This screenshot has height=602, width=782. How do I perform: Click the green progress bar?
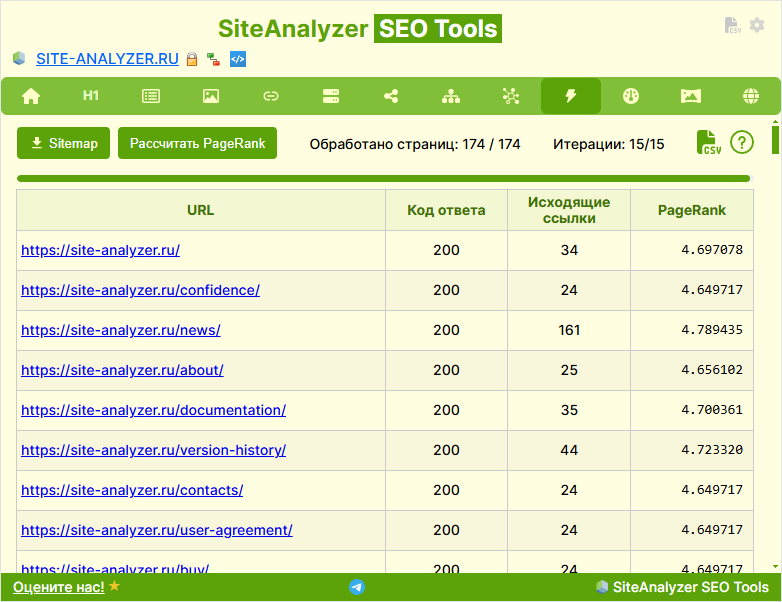click(x=383, y=179)
